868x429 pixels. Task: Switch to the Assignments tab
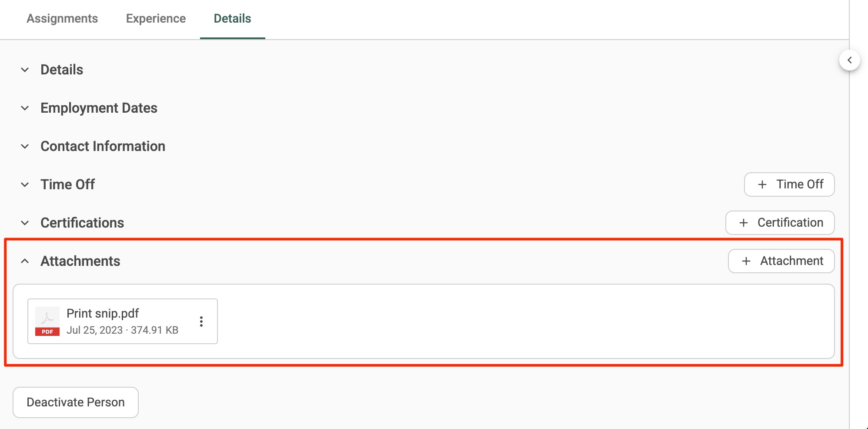[62, 19]
